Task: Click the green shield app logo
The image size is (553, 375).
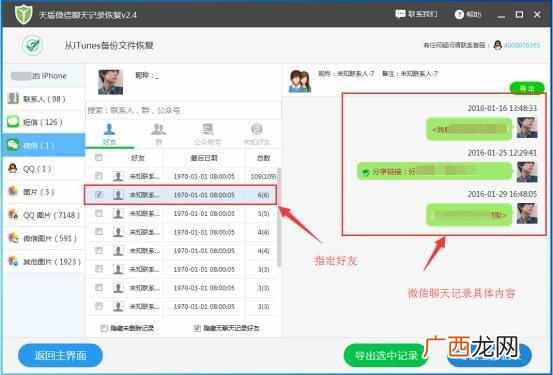Action: click(24, 14)
